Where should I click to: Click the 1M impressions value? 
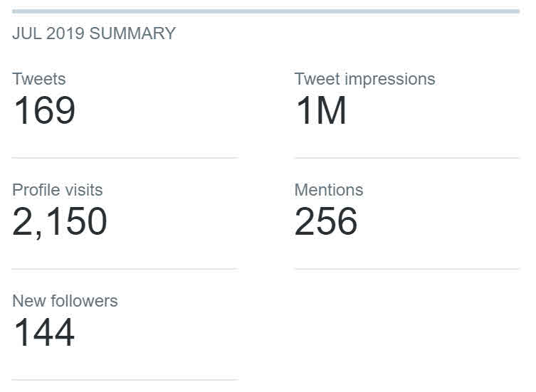pyautogui.click(x=320, y=110)
